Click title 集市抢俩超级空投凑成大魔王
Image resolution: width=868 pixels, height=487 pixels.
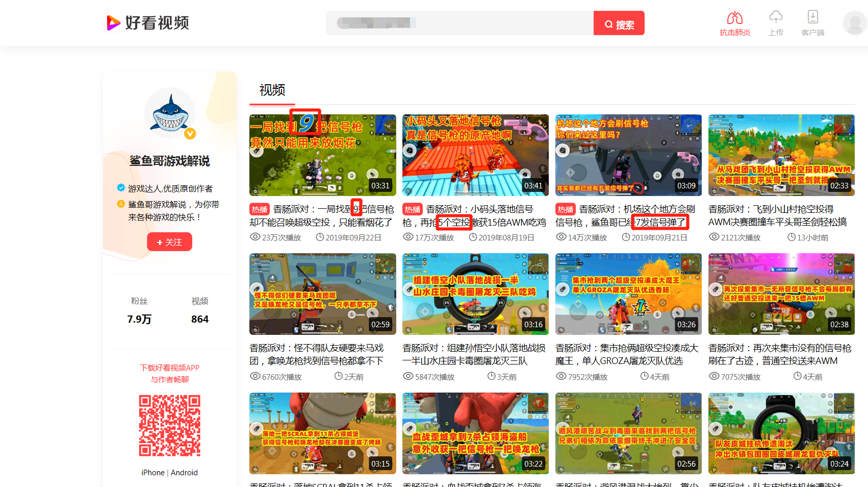click(627, 354)
